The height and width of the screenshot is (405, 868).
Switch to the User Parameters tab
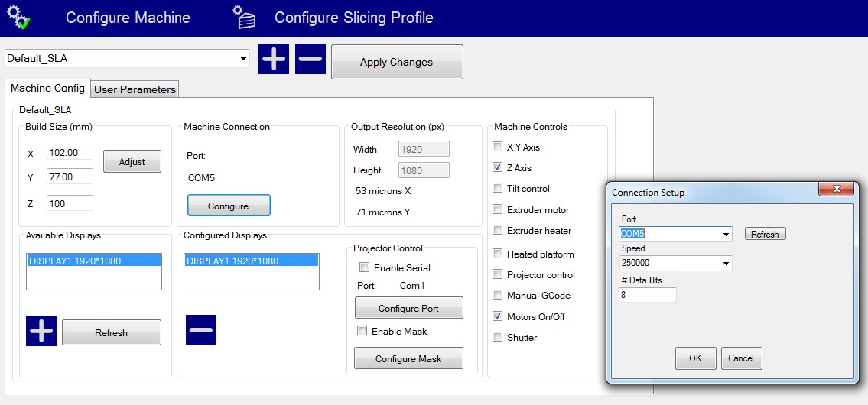135,89
